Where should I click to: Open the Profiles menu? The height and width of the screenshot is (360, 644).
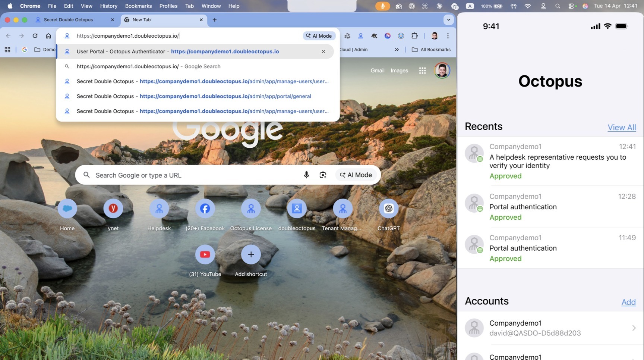click(168, 6)
